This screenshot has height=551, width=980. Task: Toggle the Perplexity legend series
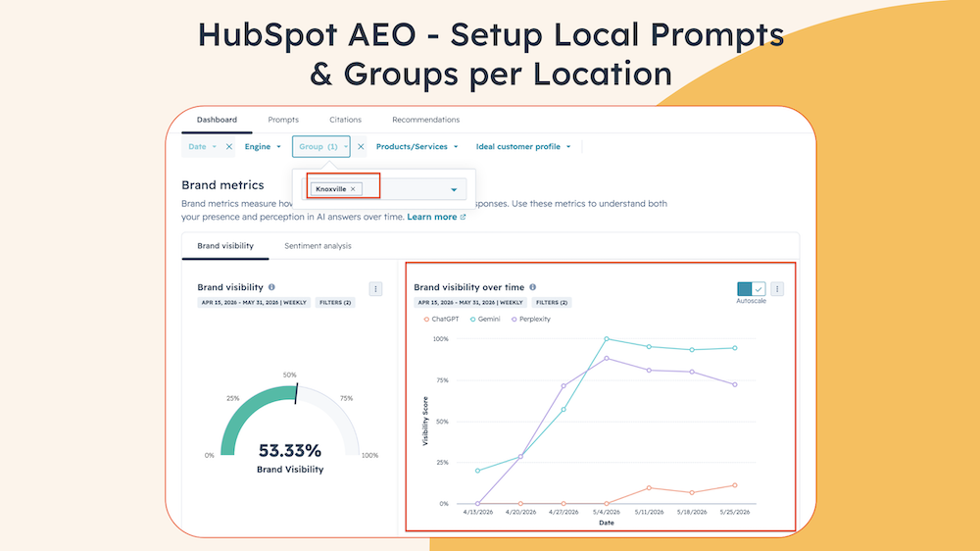tap(530, 319)
